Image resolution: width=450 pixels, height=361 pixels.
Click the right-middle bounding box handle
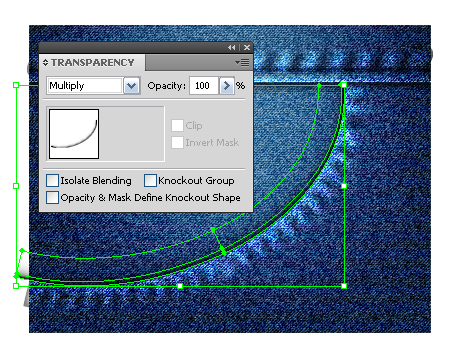click(344, 186)
